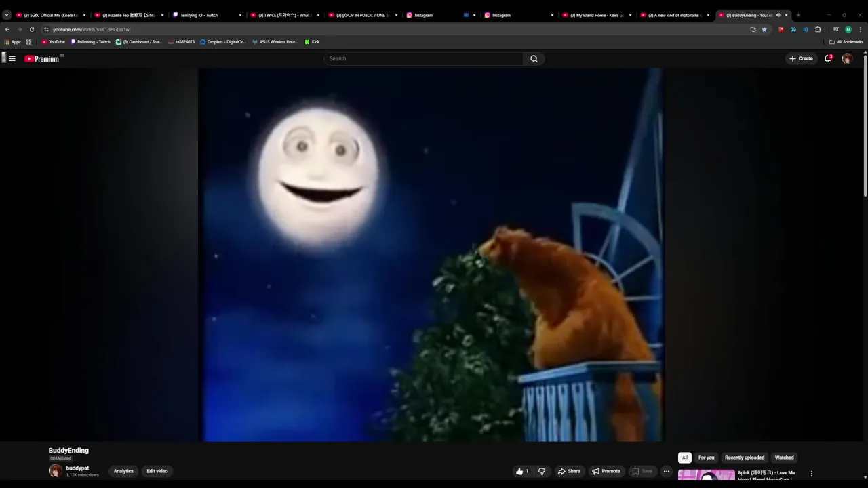Select the For you filter chip
This screenshot has height=488, width=868.
click(x=706, y=457)
